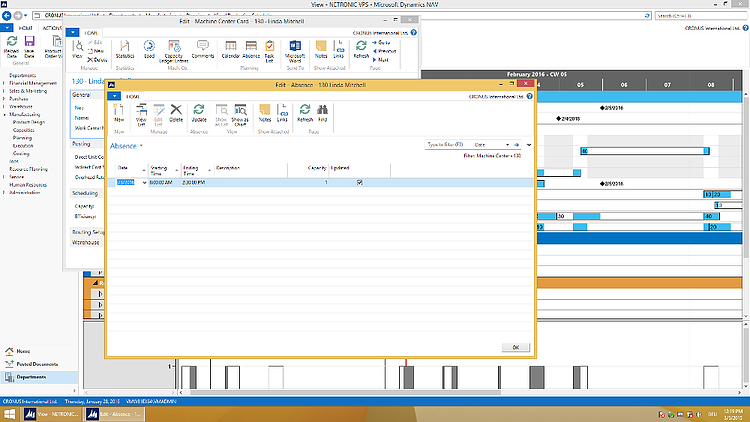
Task: Click OK button in Absence window
Action: coord(516,347)
